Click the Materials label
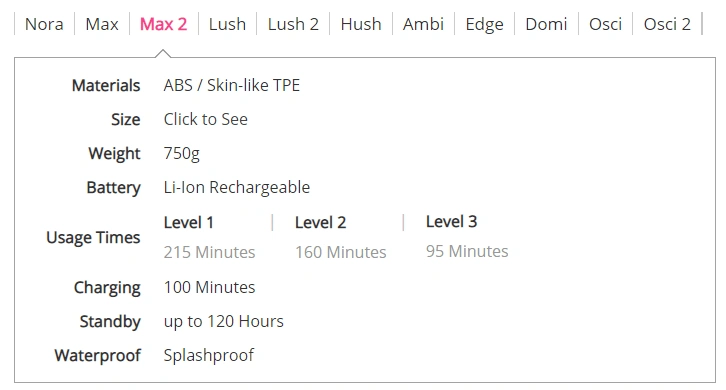Screen dimensions: 726x390 [106, 86]
